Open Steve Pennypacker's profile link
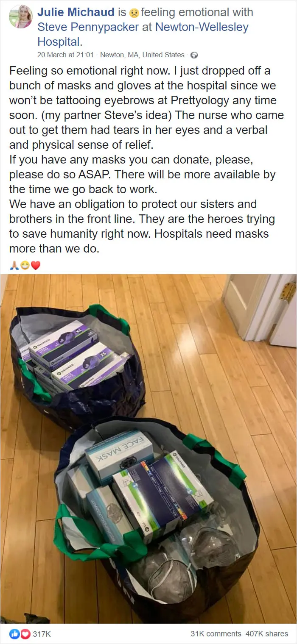The width and height of the screenshot is (297, 644). (88, 27)
